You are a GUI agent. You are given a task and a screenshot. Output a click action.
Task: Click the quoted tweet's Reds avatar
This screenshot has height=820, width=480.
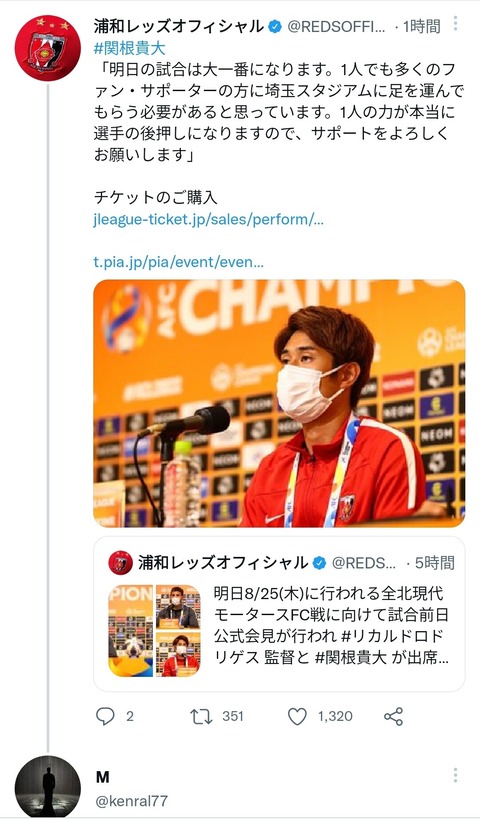[120, 563]
